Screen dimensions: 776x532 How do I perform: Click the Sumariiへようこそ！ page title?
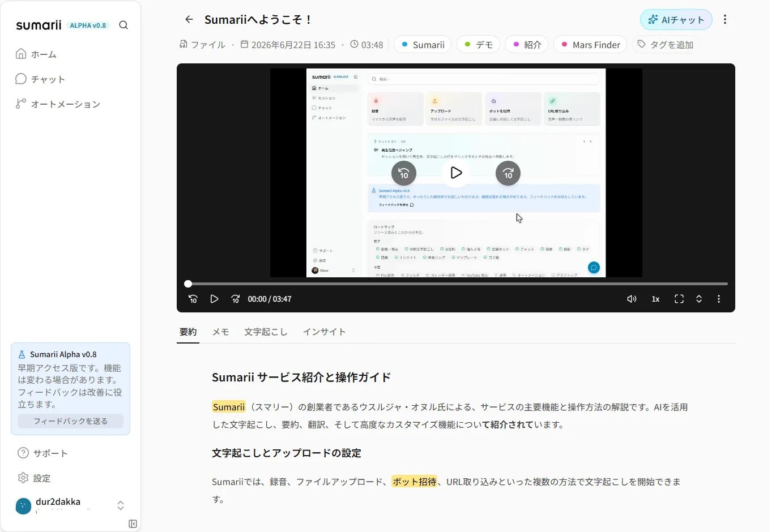259,20
